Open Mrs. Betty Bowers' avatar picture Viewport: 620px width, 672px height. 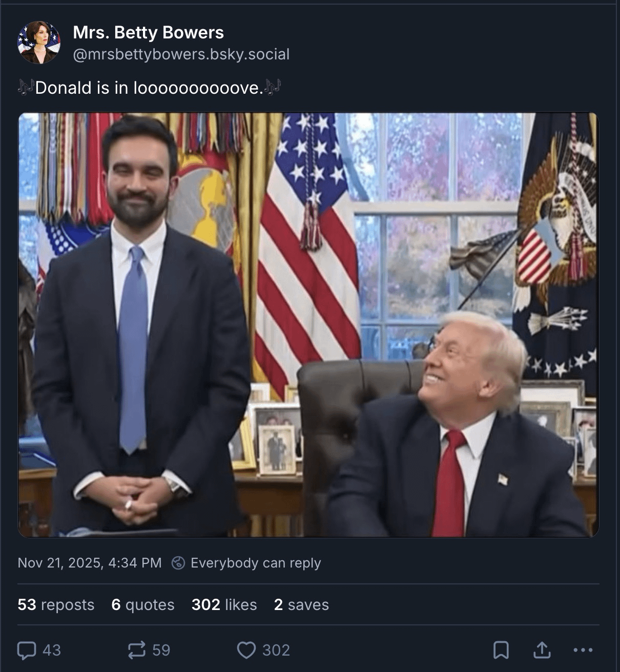coord(38,43)
